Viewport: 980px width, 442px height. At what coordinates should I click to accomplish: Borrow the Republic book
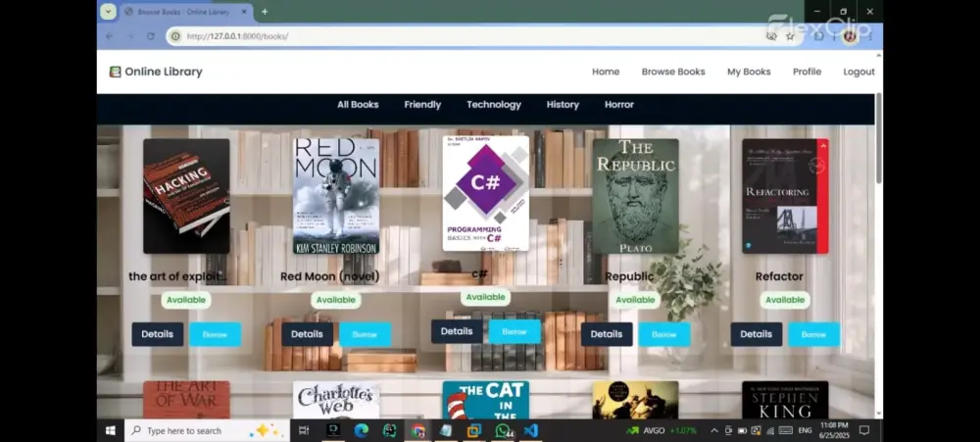tap(664, 334)
